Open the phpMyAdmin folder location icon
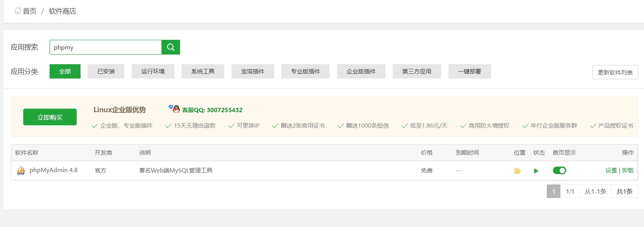Image resolution: width=644 pixels, height=227 pixels. click(517, 171)
